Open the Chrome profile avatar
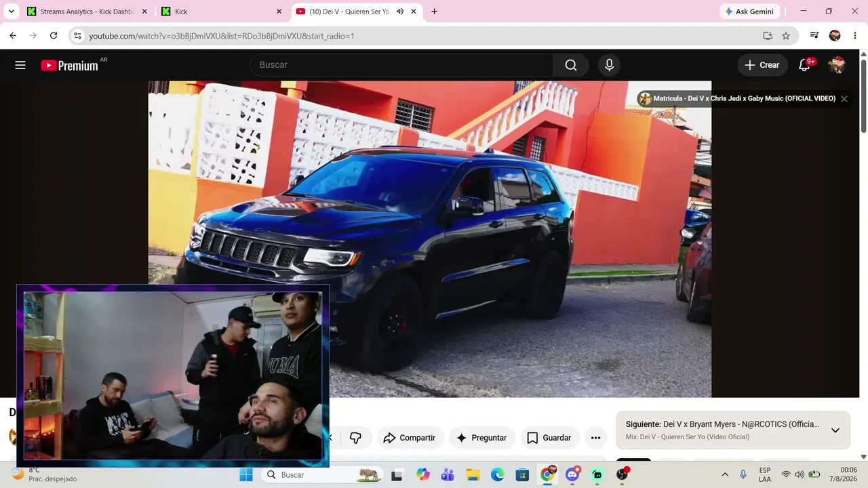This screenshot has height=488, width=868. click(835, 36)
